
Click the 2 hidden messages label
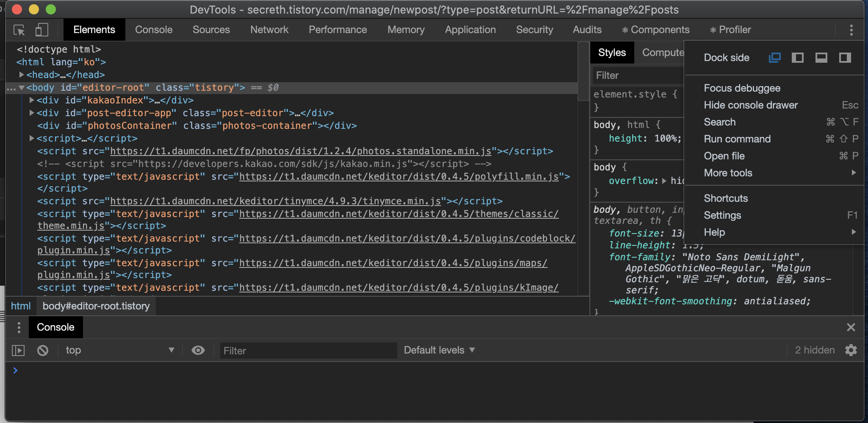point(815,350)
